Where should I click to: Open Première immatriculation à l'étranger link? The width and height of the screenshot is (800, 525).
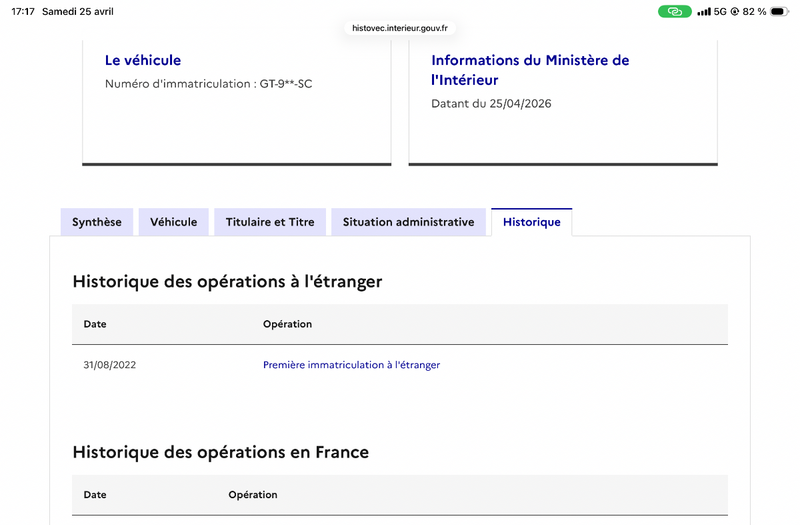352,365
